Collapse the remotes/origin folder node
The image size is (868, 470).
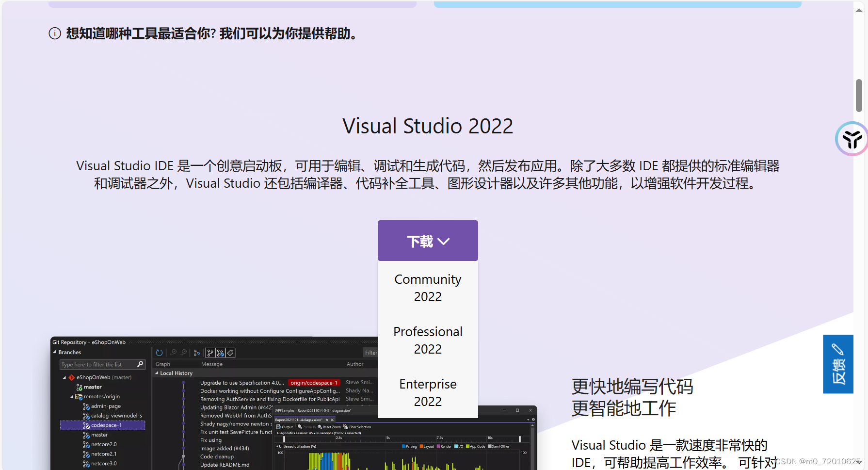(x=72, y=397)
